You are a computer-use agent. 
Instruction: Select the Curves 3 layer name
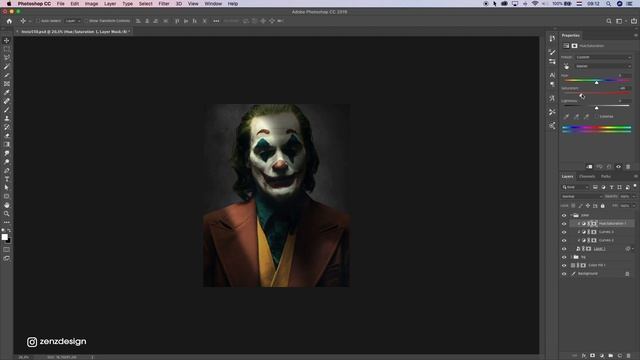tap(606, 232)
